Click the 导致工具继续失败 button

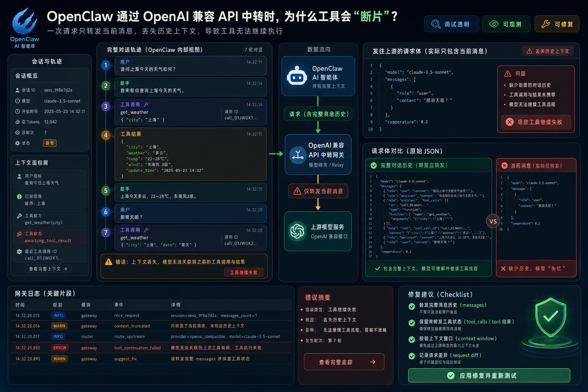pyautogui.click(x=536, y=122)
